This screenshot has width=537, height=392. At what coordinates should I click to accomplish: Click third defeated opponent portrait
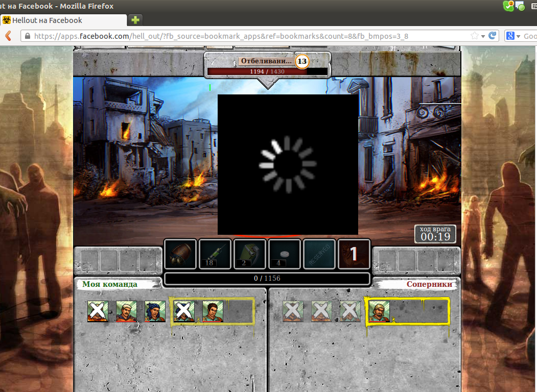(349, 311)
